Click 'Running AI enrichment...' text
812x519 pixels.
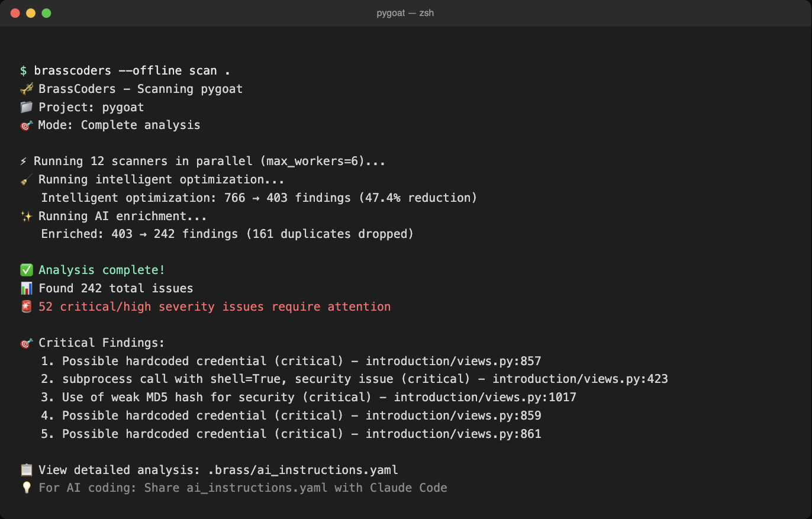[x=123, y=216]
